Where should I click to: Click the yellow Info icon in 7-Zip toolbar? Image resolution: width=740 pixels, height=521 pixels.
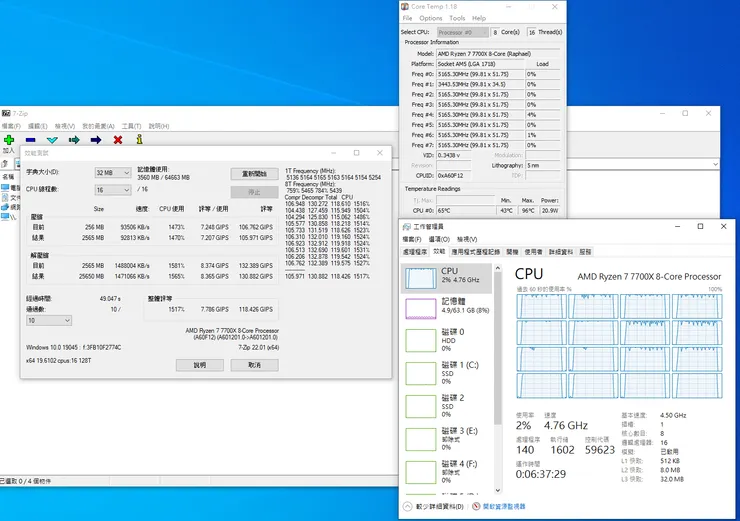(x=138, y=140)
